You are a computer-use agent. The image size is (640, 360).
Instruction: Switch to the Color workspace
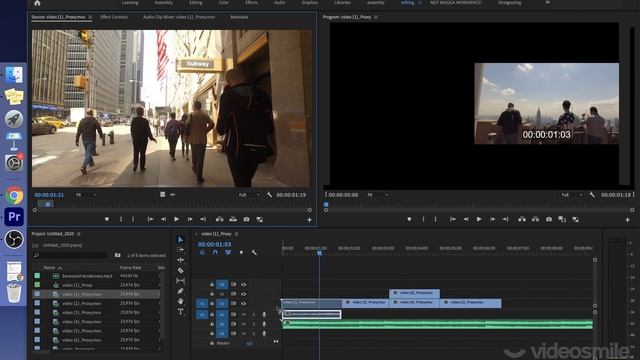click(223, 2)
